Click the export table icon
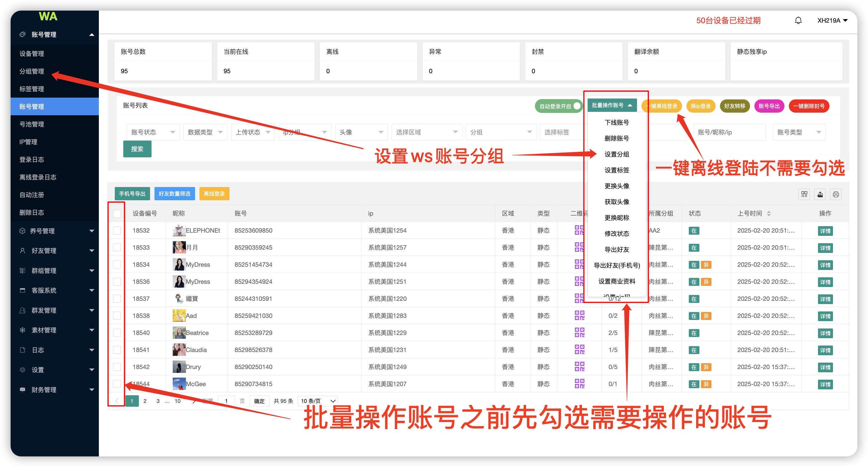This screenshot has height=467, width=868. 820,194
